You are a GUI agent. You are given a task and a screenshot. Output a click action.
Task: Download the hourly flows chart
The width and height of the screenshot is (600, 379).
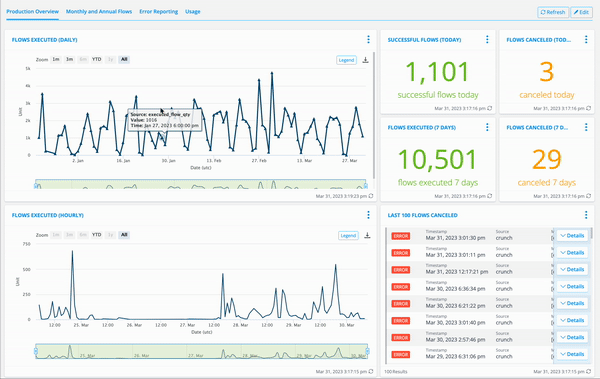[367, 235]
